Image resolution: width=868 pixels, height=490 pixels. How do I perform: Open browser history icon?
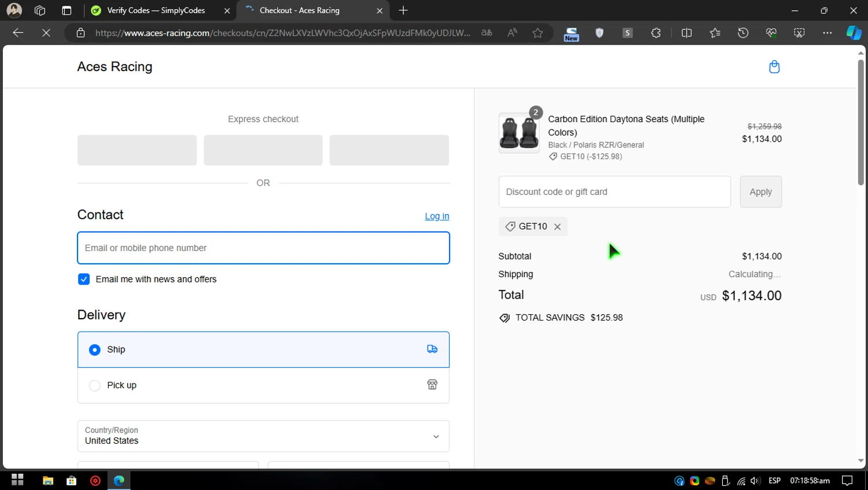(743, 33)
